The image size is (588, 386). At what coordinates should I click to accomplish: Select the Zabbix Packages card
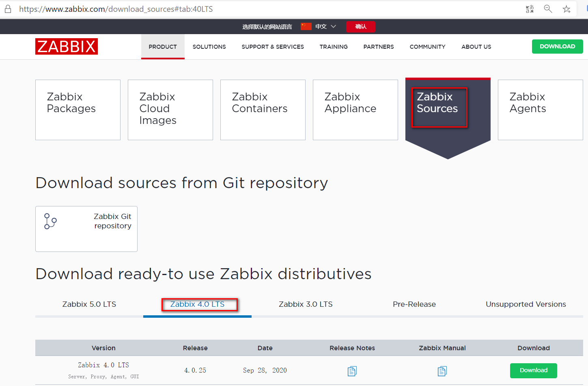(78, 110)
